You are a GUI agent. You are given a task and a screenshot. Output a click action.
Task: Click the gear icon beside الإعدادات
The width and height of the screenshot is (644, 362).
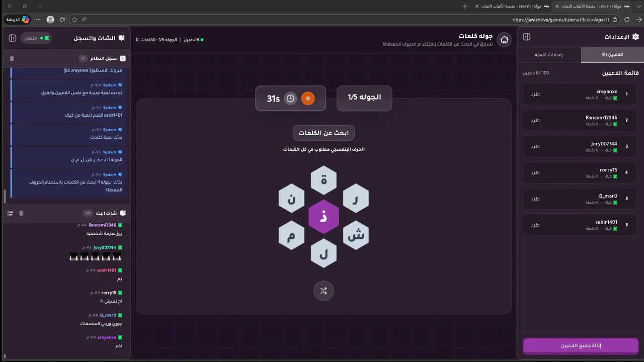tap(635, 37)
